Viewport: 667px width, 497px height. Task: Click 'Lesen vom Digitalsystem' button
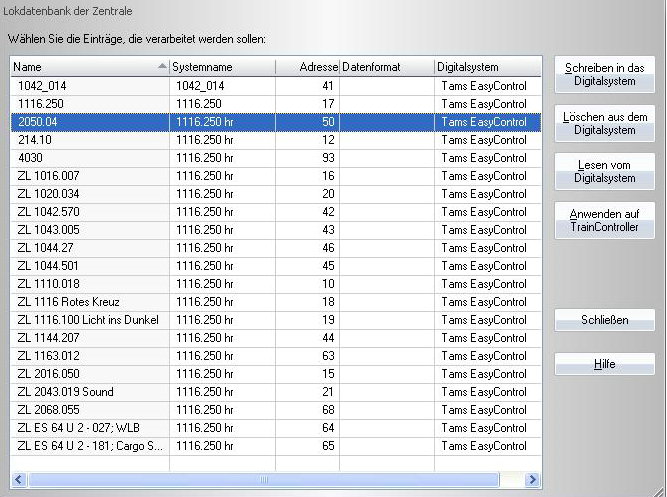[604, 170]
